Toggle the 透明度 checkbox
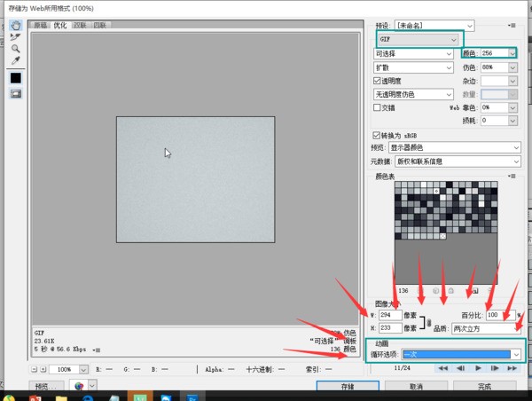The image size is (532, 401). point(377,81)
